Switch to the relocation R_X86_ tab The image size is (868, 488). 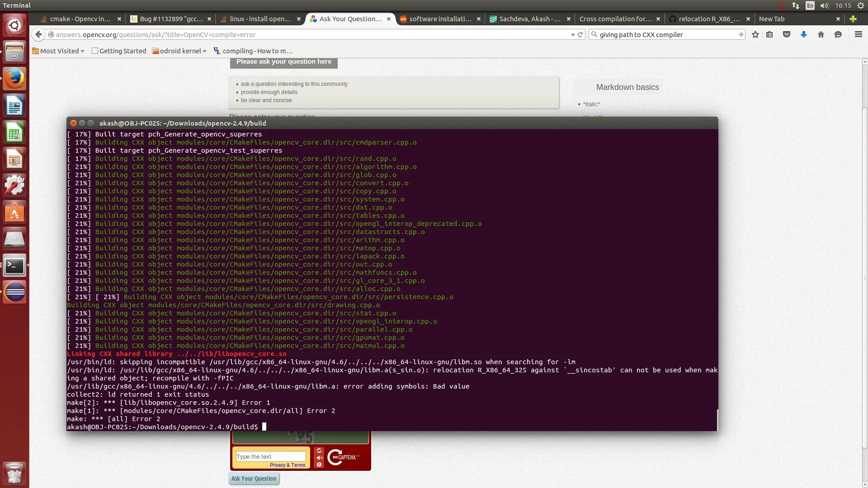[708, 19]
